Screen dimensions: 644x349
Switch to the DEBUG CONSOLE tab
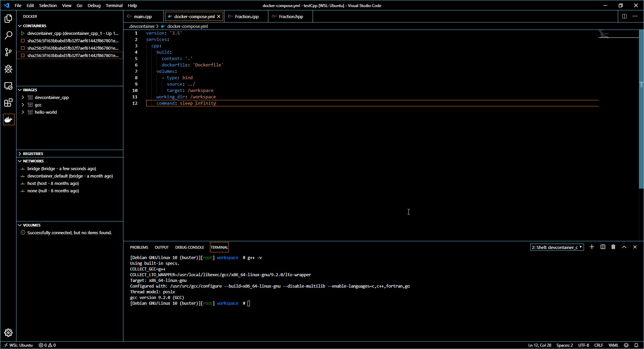click(x=190, y=247)
